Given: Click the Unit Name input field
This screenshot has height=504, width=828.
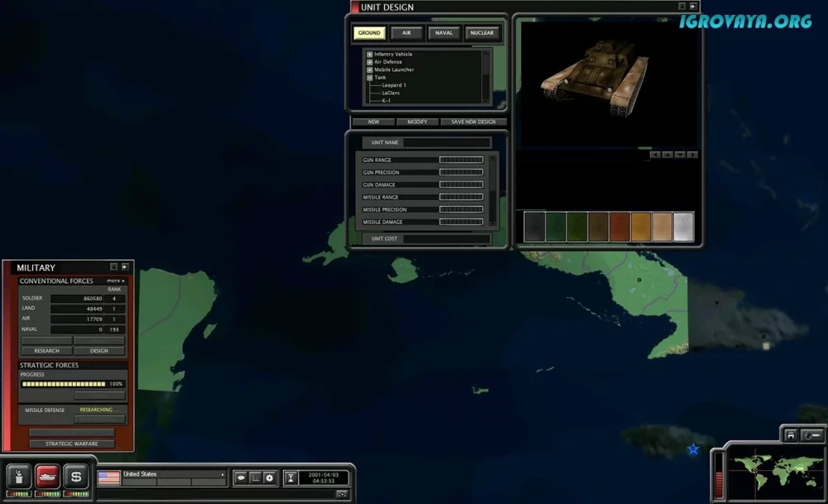Looking at the screenshot, I should pyautogui.click(x=446, y=143).
